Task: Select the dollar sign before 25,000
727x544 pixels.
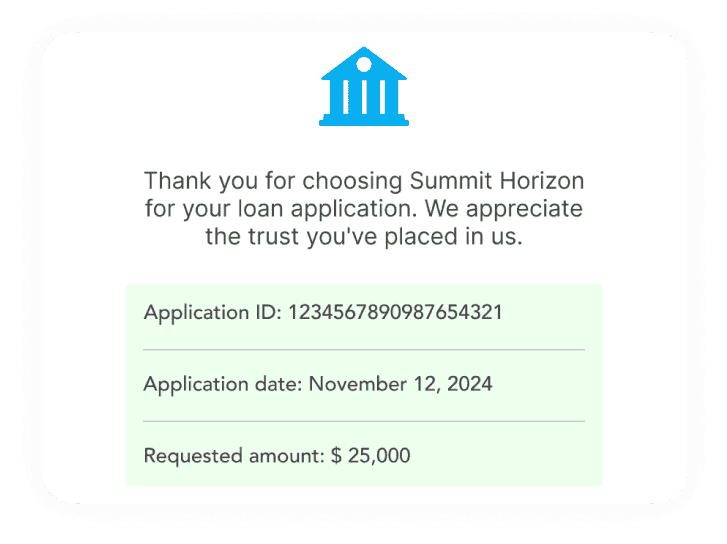Action: coord(336,455)
